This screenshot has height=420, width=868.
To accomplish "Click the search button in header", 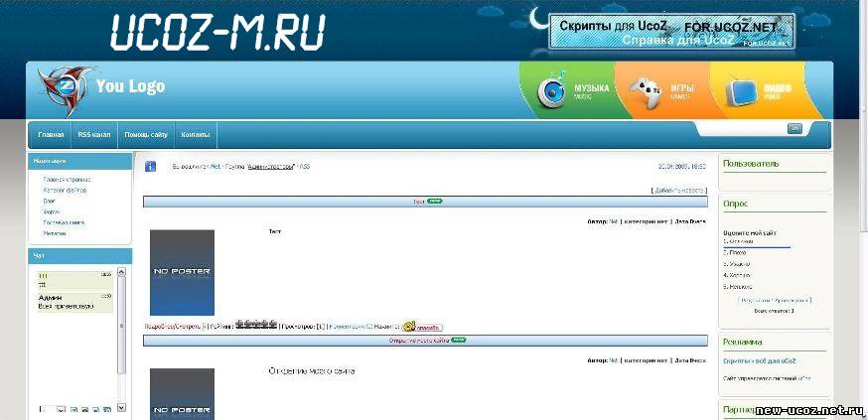I will [x=795, y=128].
